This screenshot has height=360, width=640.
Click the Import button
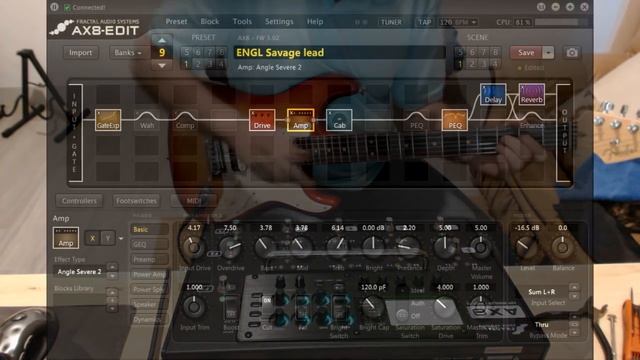click(x=80, y=53)
